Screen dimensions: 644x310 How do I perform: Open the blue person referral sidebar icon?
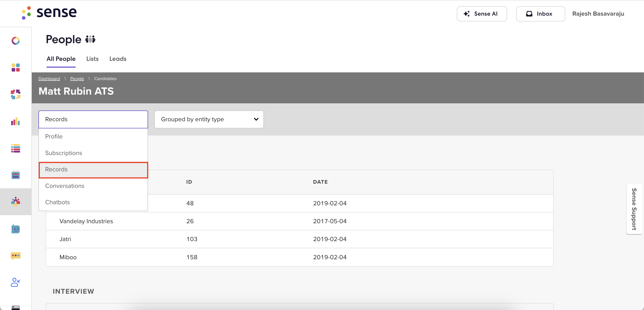(x=15, y=282)
